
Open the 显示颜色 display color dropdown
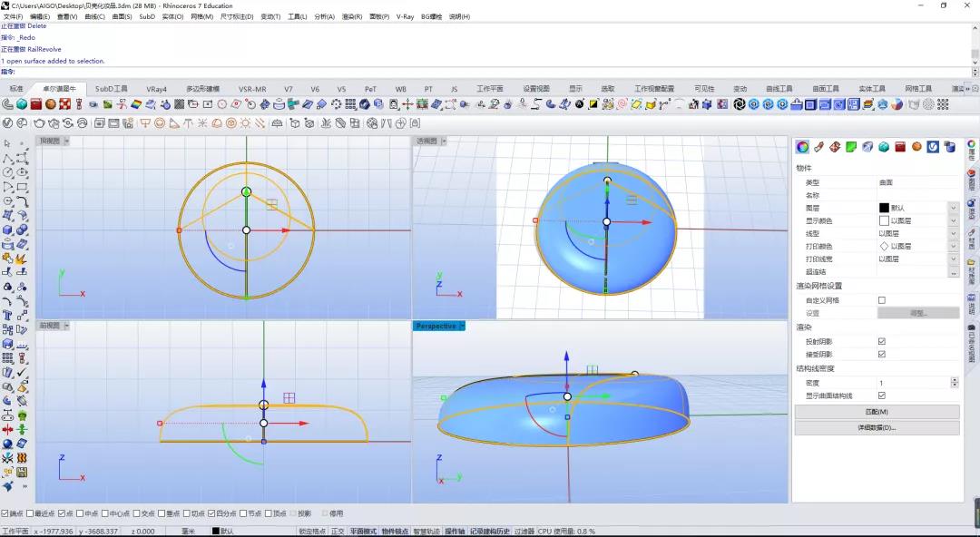954,220
